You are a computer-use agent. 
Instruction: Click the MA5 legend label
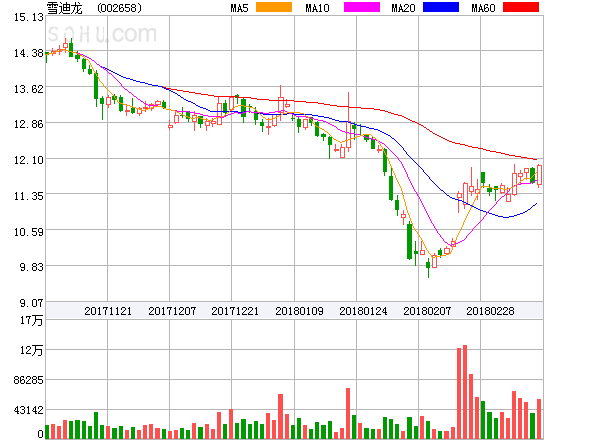pos(239,8)
